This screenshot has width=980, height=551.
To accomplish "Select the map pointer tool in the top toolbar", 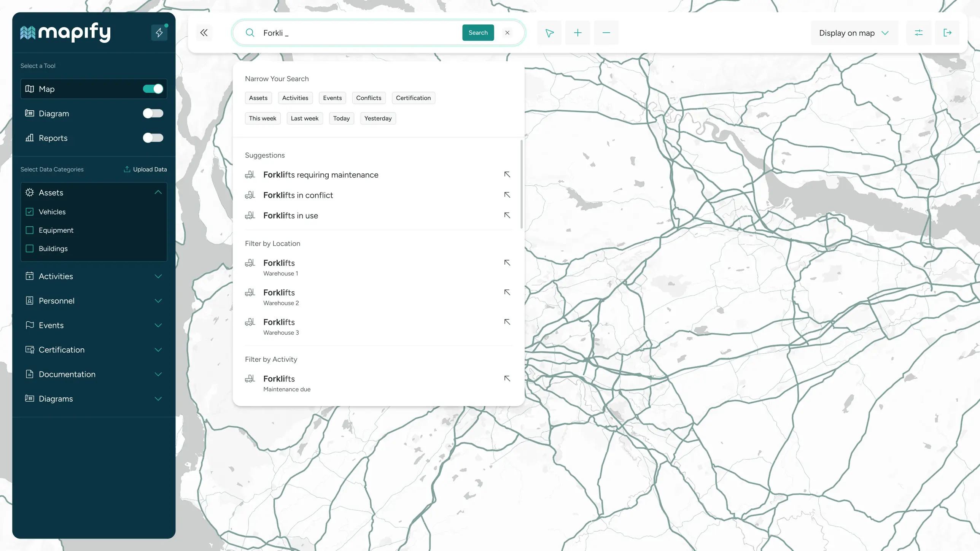I will click(x=549, y=33).
